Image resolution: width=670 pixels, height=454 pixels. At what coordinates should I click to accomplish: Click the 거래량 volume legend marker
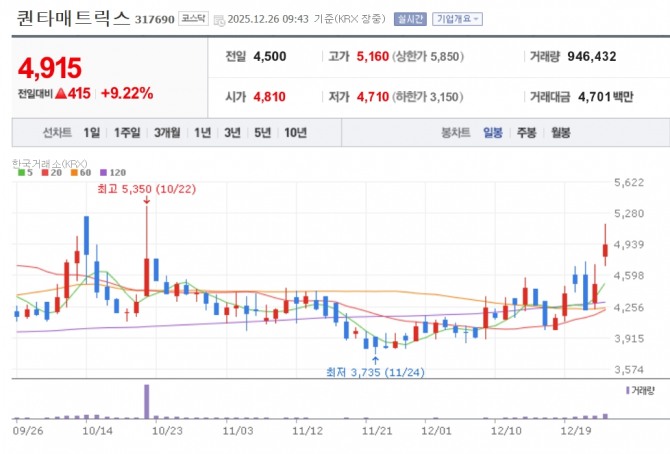(x=627, y=391)
